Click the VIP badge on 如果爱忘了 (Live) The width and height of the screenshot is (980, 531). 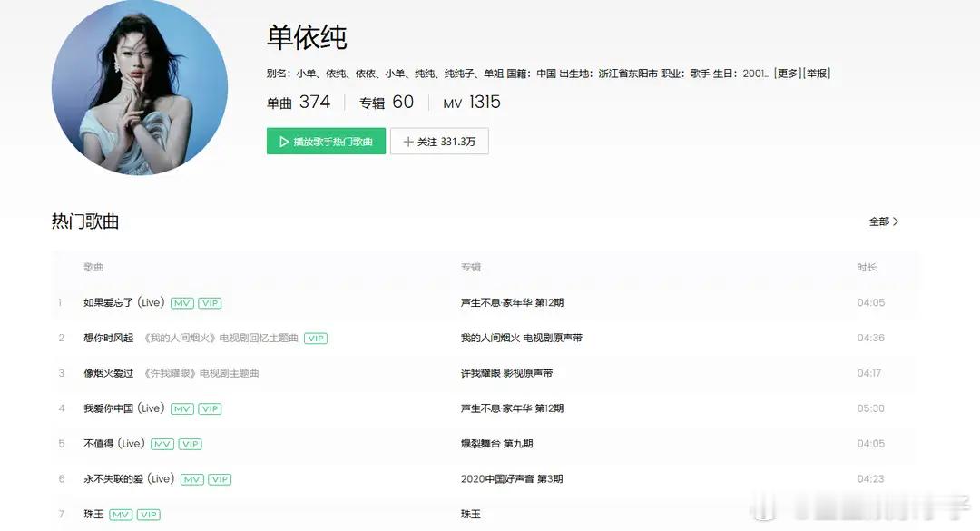coord(210,303)
